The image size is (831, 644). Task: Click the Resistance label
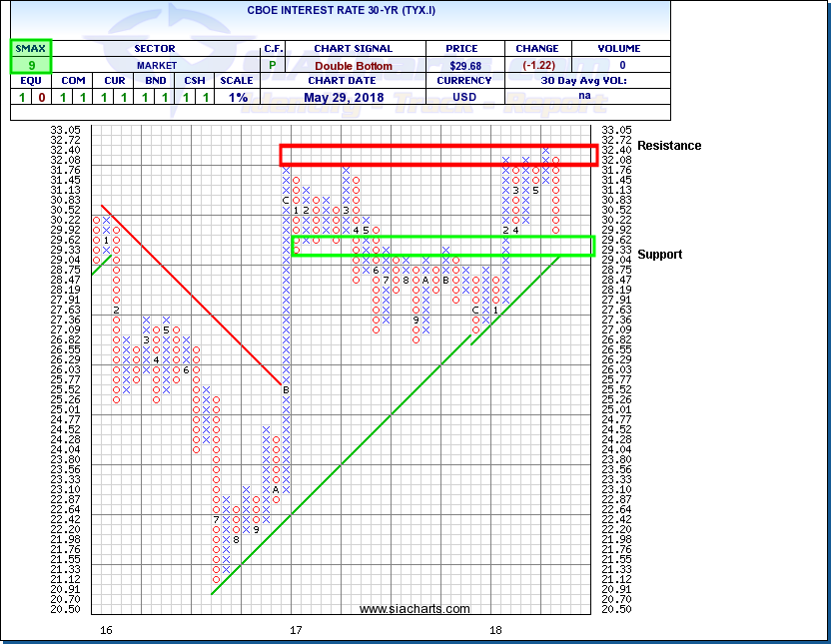[x=669, y=146]
